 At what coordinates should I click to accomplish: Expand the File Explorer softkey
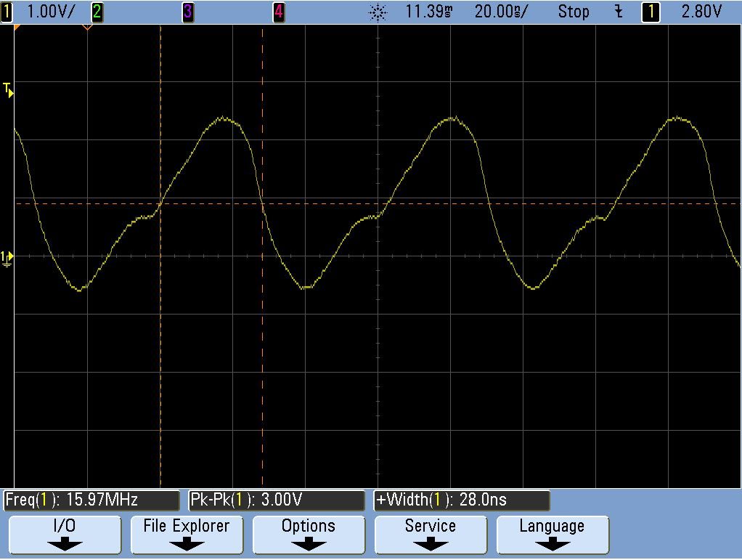(187, 535)
